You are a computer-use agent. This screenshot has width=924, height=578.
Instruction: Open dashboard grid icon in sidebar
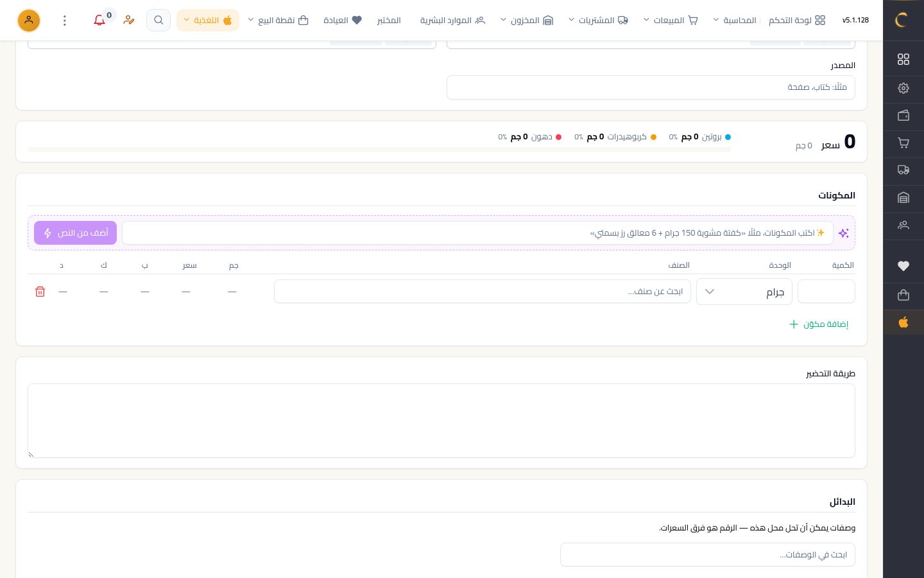[903, 59]
